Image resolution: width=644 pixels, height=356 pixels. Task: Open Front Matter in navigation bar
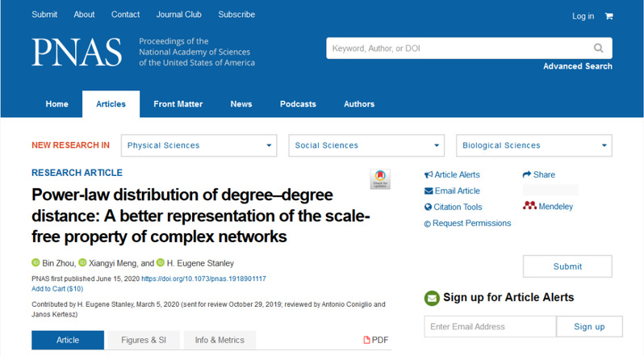click(x=178, y=104)
